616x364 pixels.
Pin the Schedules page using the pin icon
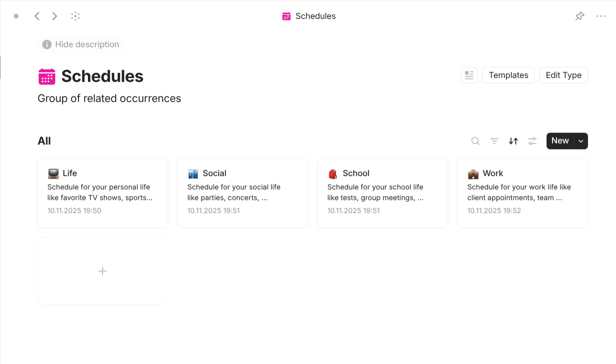[580, 16]
